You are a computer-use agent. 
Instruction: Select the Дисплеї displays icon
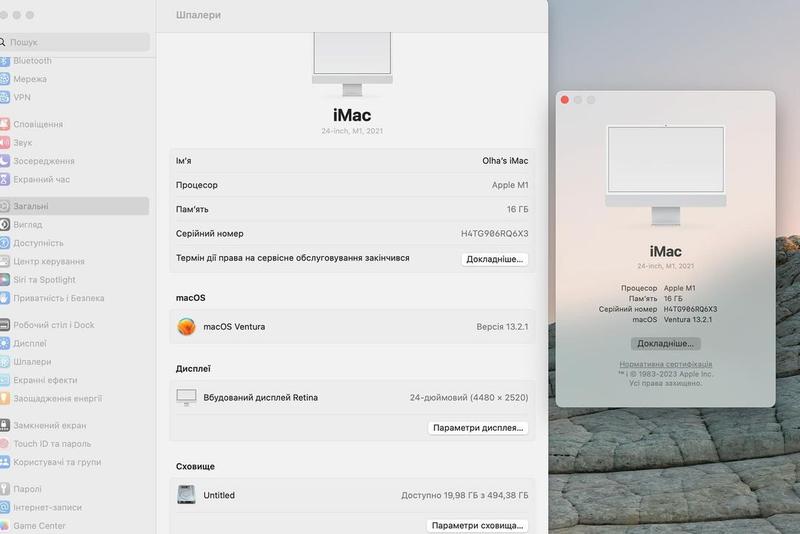5,343
